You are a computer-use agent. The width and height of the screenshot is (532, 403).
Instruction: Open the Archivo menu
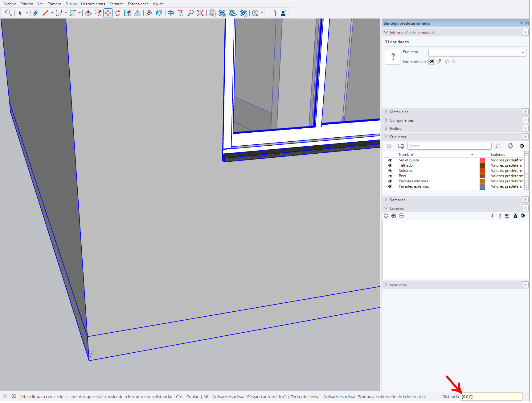click(x=10, y=4)
